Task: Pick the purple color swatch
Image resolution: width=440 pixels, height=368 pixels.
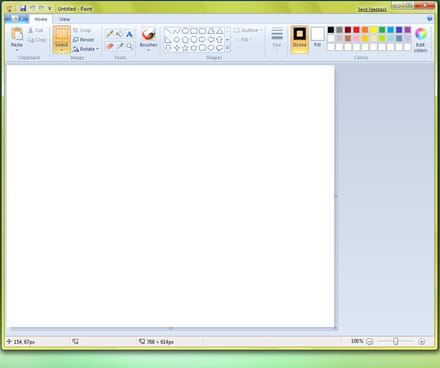Action: 407,30
